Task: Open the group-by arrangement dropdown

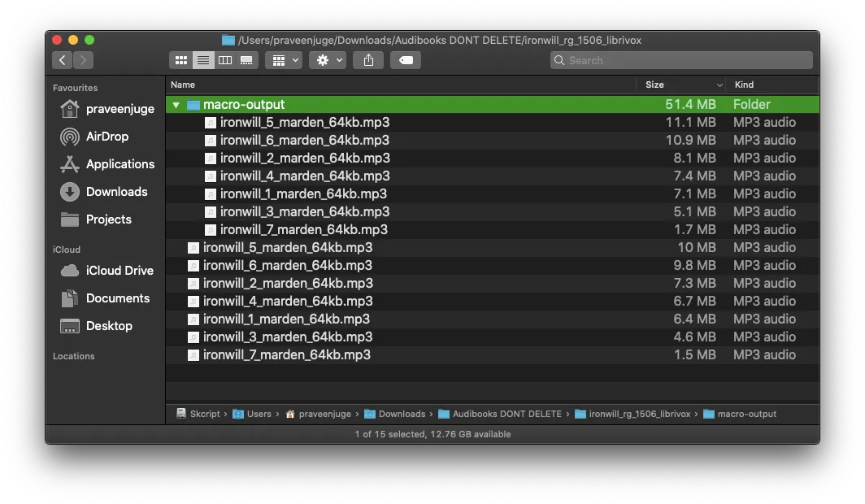Action: [x=284, y=60]
